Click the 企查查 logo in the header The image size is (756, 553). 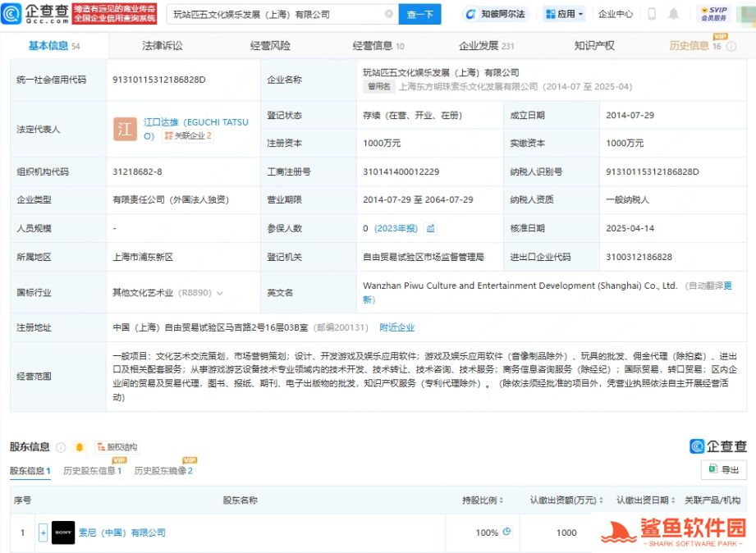pyautogui.click(x=33, y=14)
